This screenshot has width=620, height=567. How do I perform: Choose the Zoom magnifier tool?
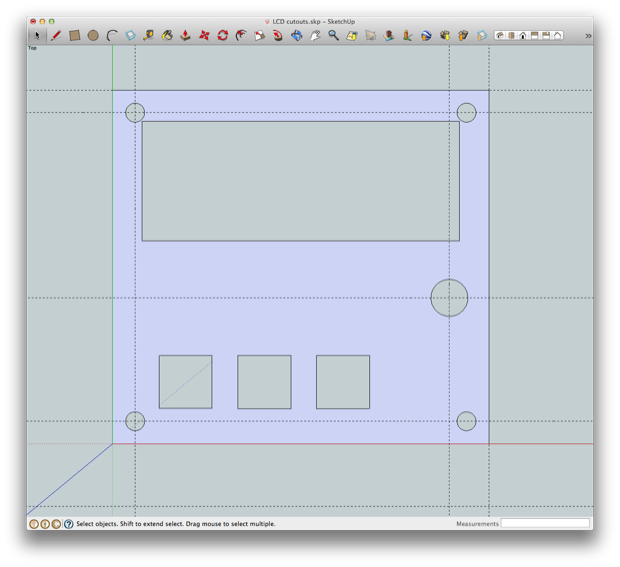point(333,36)
